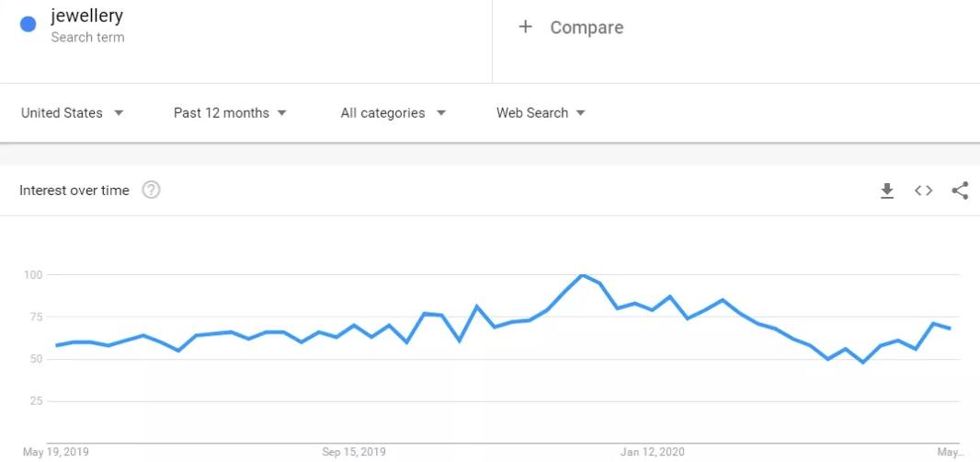This screenshot has height=462, width=980.
Task: Click the Interest over time heading
Action: tap(74, 191)
